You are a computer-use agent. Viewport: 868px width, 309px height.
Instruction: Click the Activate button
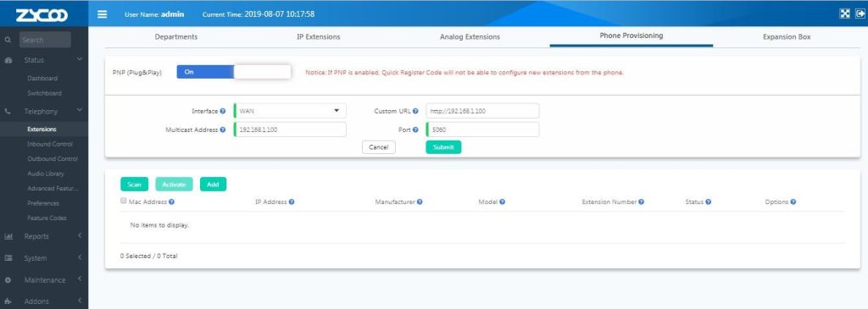pyautogui.click(x=174, y=185)
